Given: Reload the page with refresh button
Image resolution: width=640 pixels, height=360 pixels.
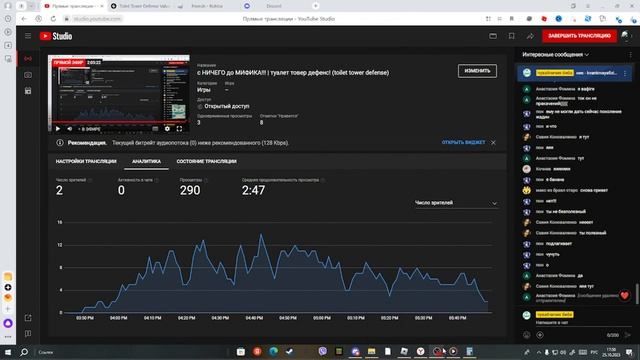Looking at the screenshot, I should coord(53,19).
